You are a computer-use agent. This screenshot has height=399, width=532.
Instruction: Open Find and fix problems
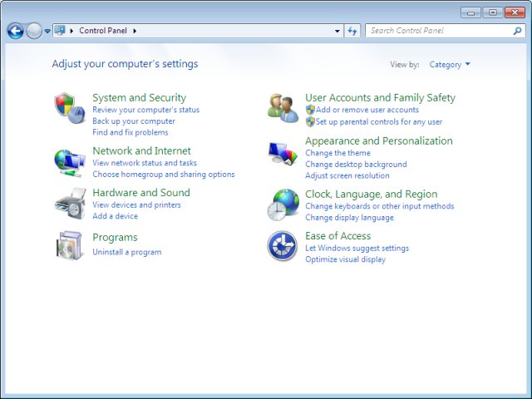pos(131,132)
